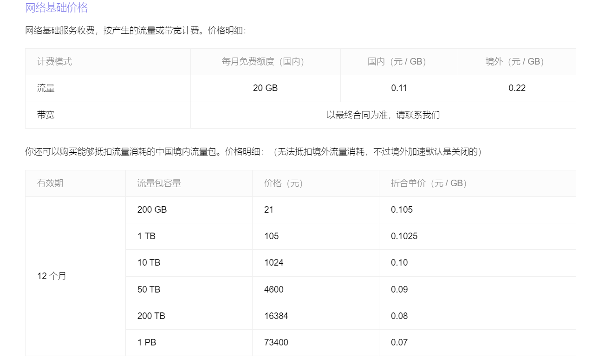Viewport: 605px width, 364px height.
Task: Select the 16384 price cell
Action: coord(276,316)
